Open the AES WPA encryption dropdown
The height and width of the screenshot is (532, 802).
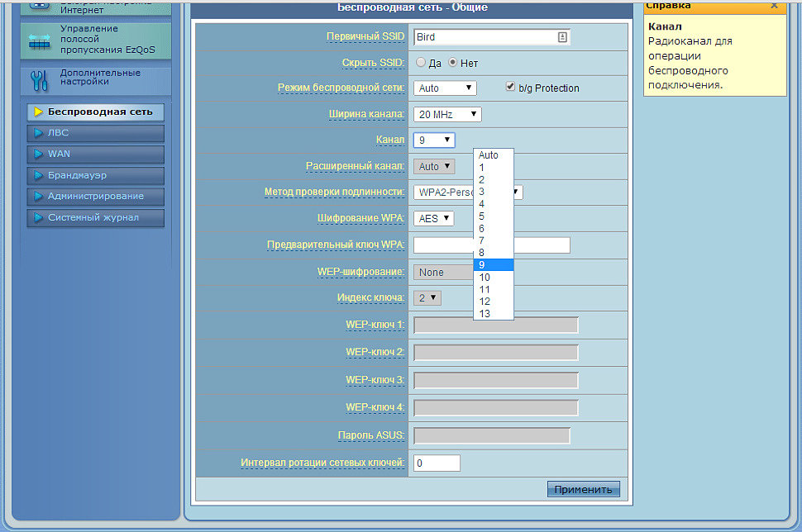click(x=434, y=218)
